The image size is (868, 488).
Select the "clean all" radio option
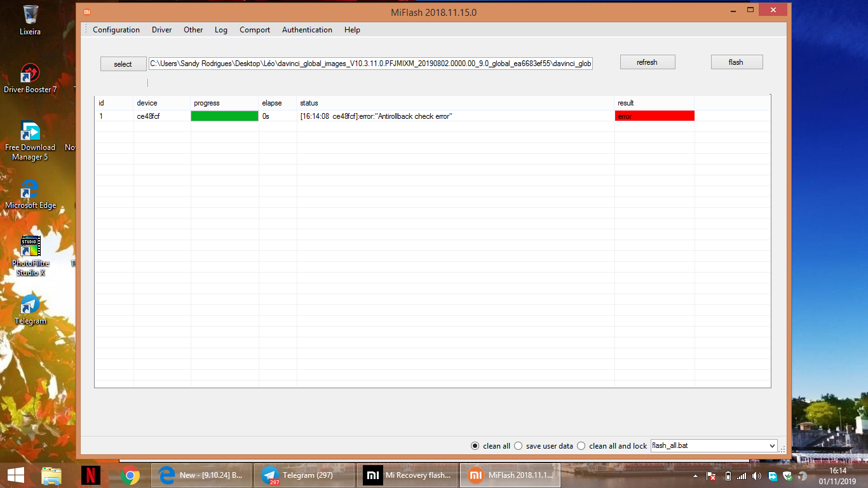pos(475,446)
